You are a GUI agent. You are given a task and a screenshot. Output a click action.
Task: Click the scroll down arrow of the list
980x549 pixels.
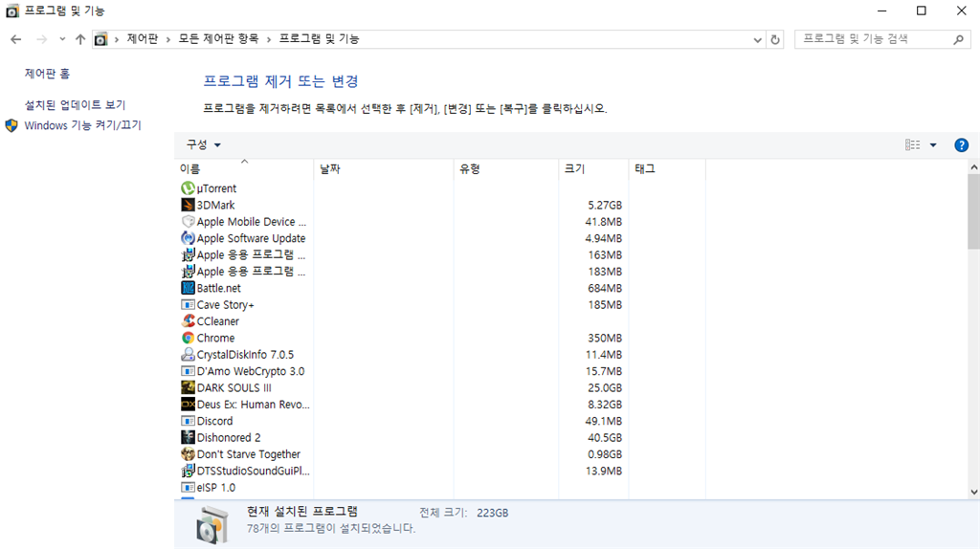coord(973,493)
